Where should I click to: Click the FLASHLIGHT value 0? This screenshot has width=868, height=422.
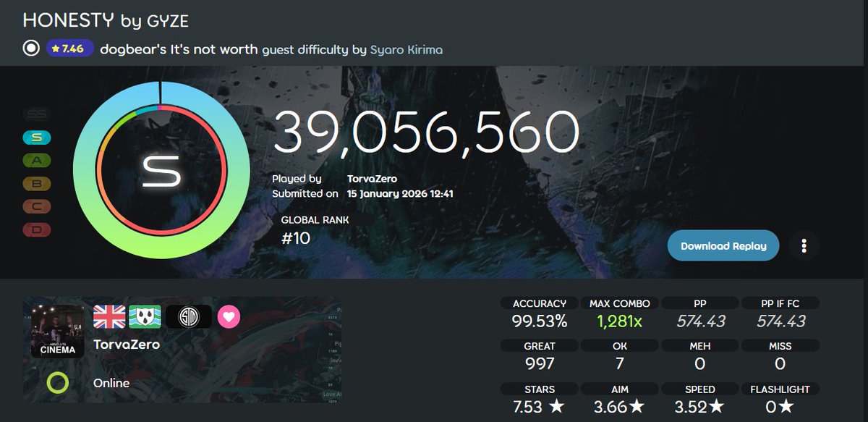pyautogui.click(x=780, y=407)
